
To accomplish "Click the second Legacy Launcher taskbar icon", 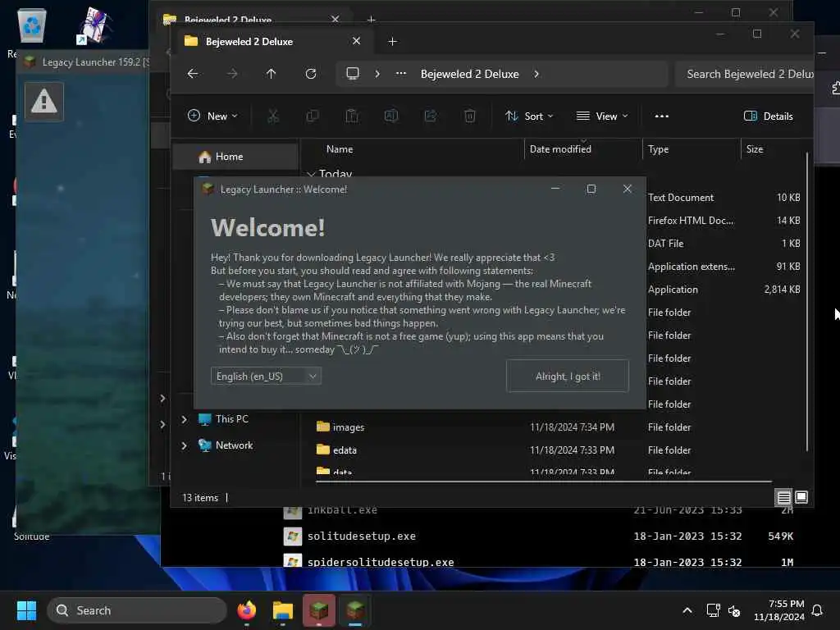I will [355, 610].
